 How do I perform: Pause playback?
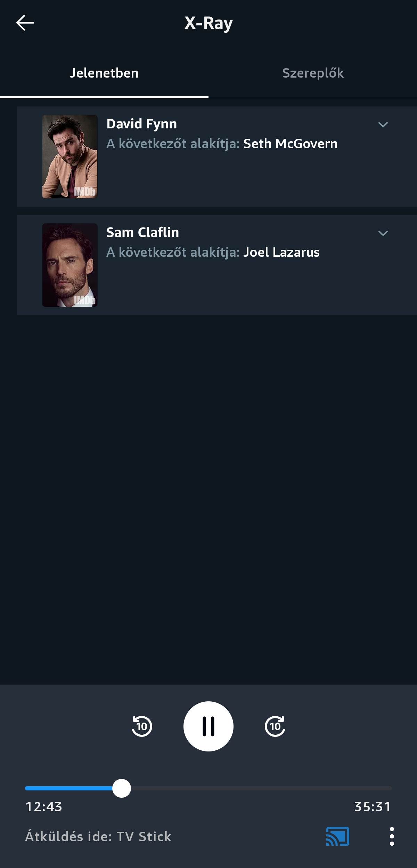pyautogui.click(x=208, y=726)
